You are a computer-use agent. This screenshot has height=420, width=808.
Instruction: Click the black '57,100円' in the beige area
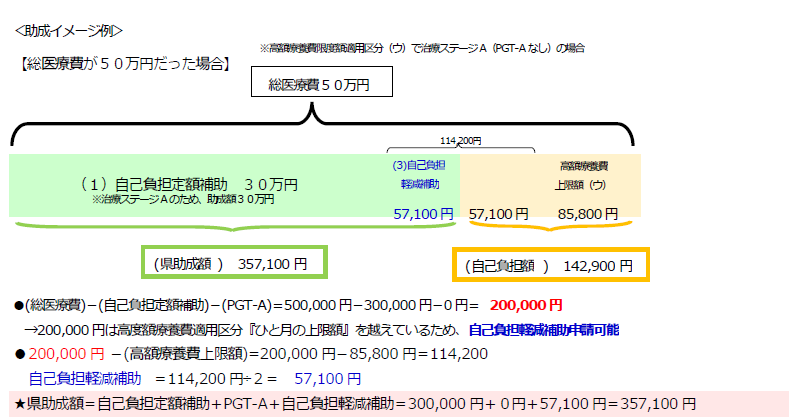pos(498,214)
